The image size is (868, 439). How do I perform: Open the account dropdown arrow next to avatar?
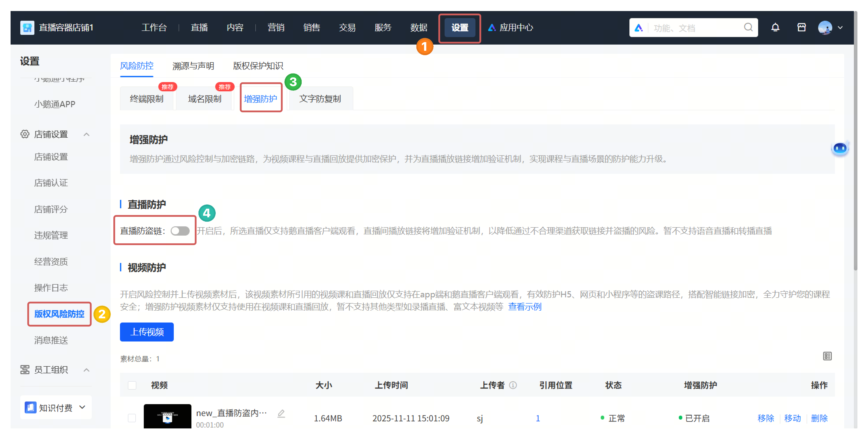tap(840, 28)
